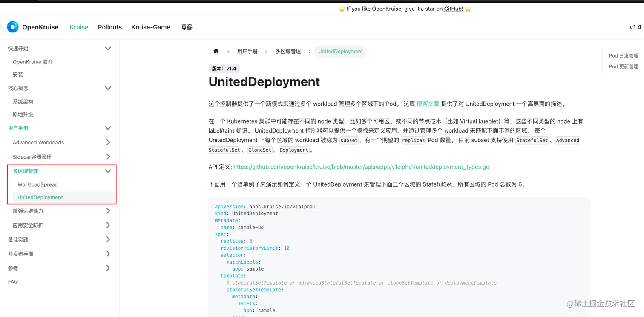Image resolution: width=644 pixels, height=317 pixels.
Task: Select WorkloadSpread in the sidebar
Action: [37, 184]
